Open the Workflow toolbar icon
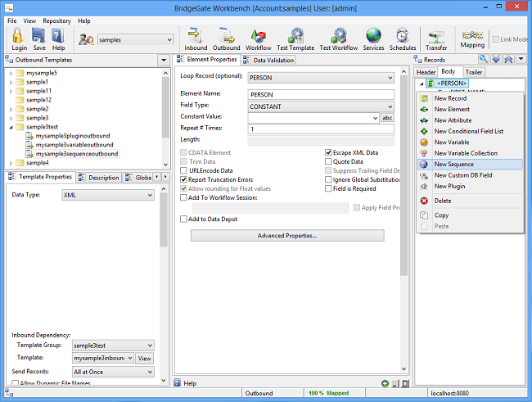 (258, 36)
